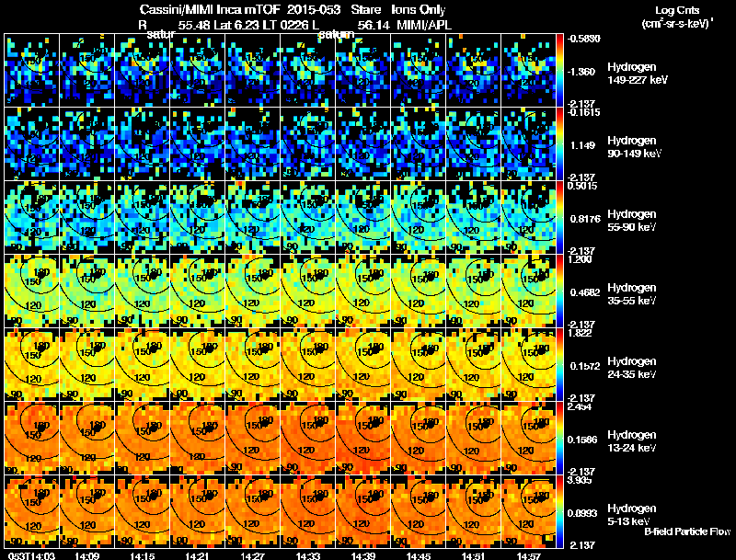This screenshot has height=560, width=736.
Task: Click the LT 0226 value in the subtitle
Action: pyautogui.click(x=283, y=25)
